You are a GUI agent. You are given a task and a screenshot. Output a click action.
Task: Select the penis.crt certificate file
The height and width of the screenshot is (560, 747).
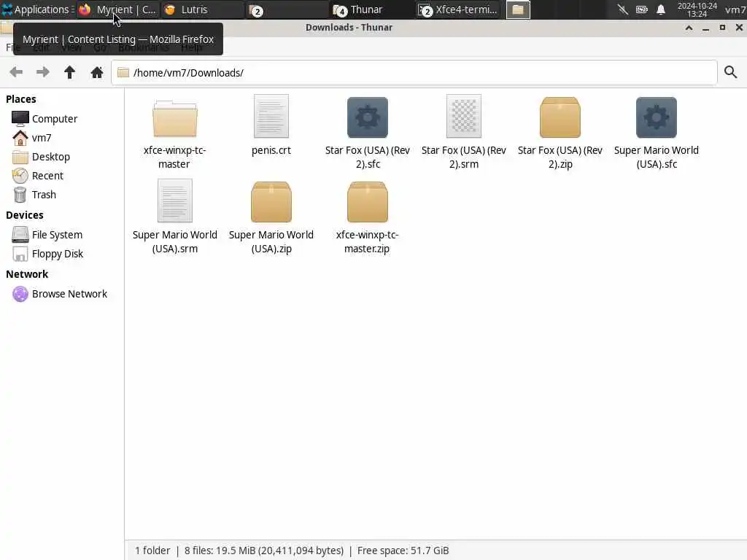click(271, 126)
